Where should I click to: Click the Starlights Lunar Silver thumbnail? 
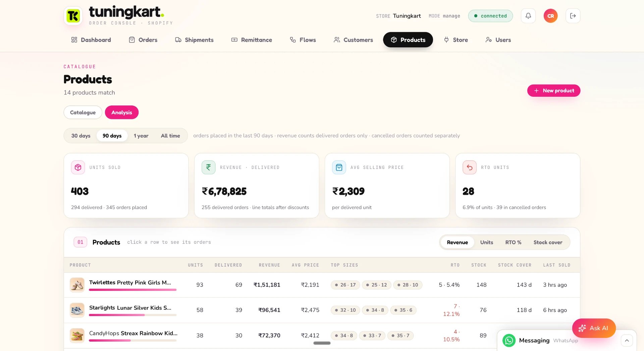(x=77, y=310)
